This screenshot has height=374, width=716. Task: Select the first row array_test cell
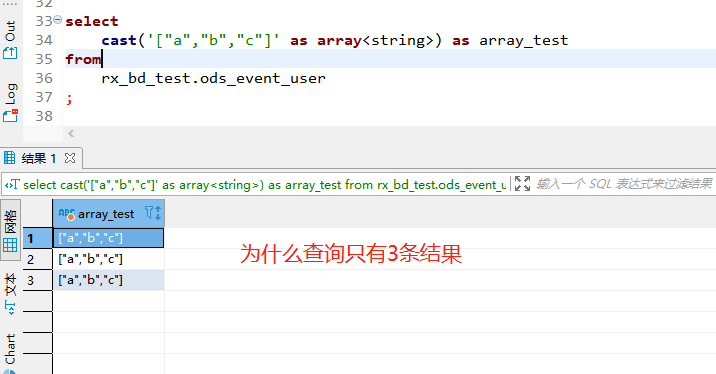click(x=109, y=238)
